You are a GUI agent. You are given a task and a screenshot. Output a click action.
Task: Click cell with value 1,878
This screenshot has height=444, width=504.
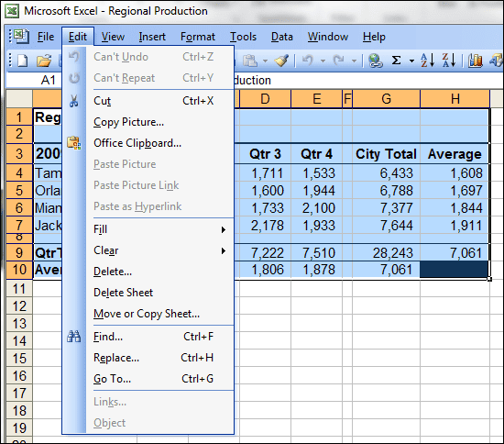(317, 270)
